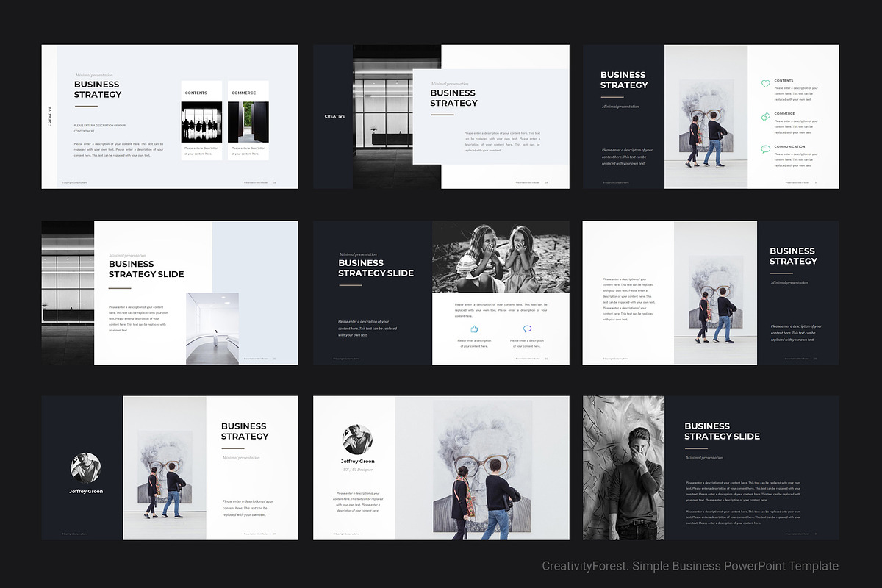This screenshot has height=588, width=882.
Task: Select the COMMUNICATION label text
Action: 789,146
